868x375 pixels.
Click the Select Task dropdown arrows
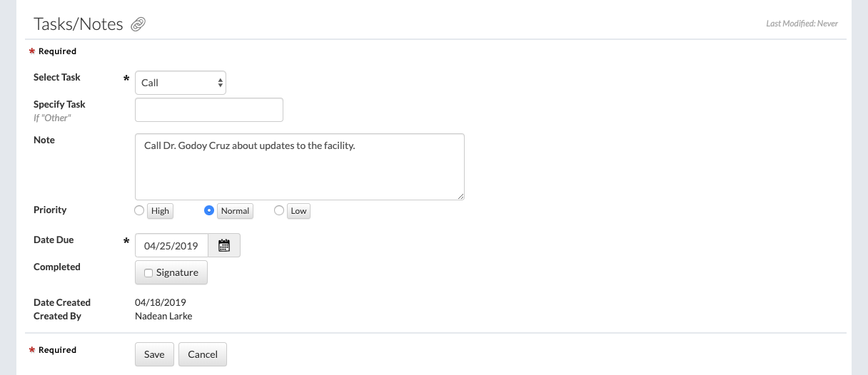[221, 83]
